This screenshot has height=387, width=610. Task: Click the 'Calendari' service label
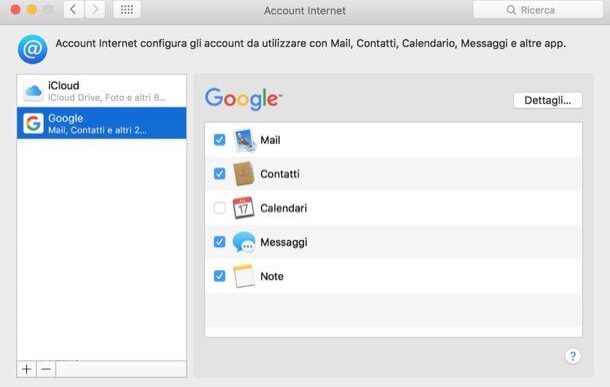(284, 208)
